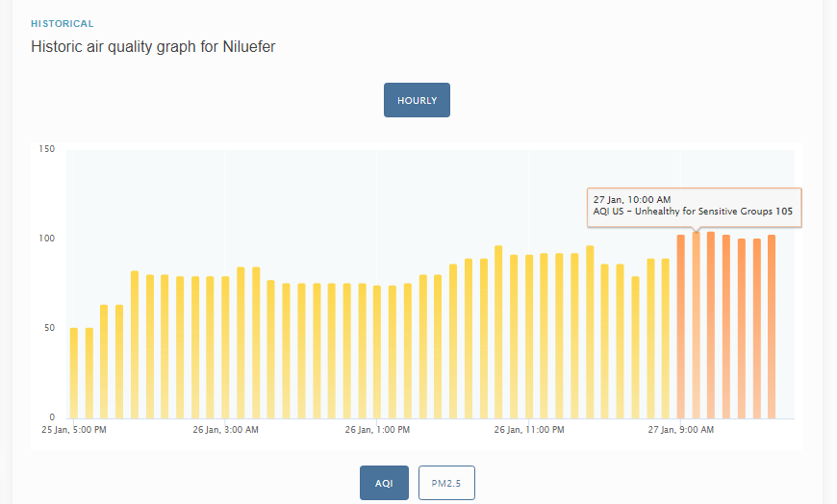Select the bar above 26 Jan, 3:00 AM
The width and height of the screenshot is (837, 504).
[226, 347]
